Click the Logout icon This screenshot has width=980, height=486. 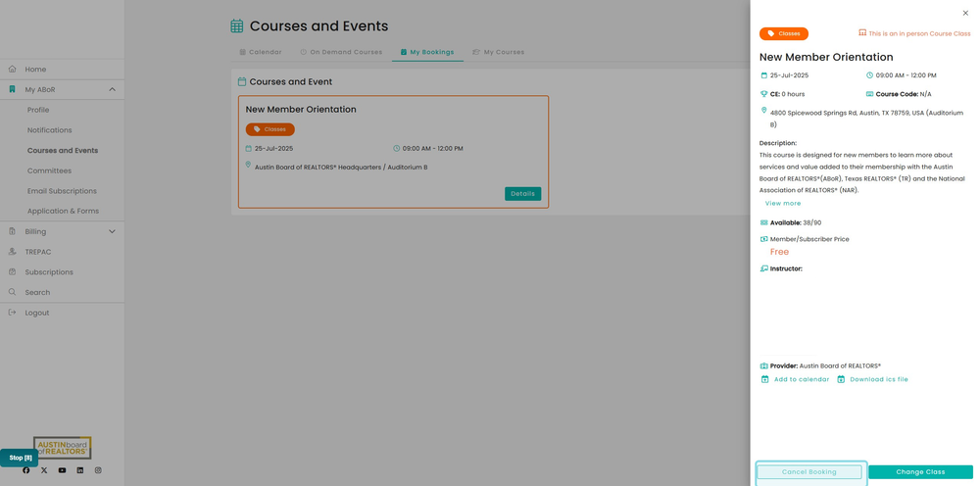[12, 313]
